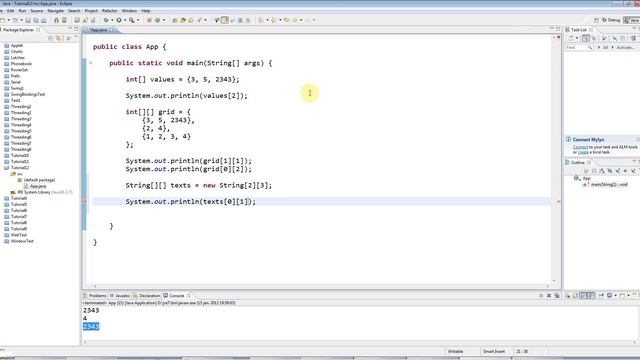Click Remove All Terminated Launches in Console
The image size is (640, 360).
557,296
